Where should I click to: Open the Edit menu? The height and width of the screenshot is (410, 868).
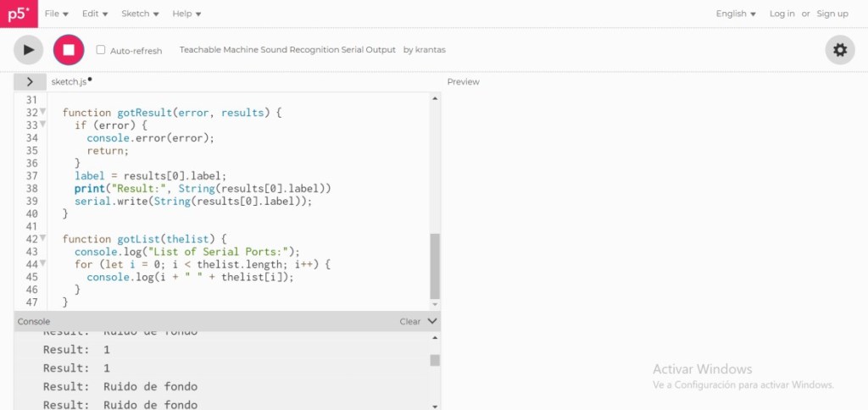95,14
